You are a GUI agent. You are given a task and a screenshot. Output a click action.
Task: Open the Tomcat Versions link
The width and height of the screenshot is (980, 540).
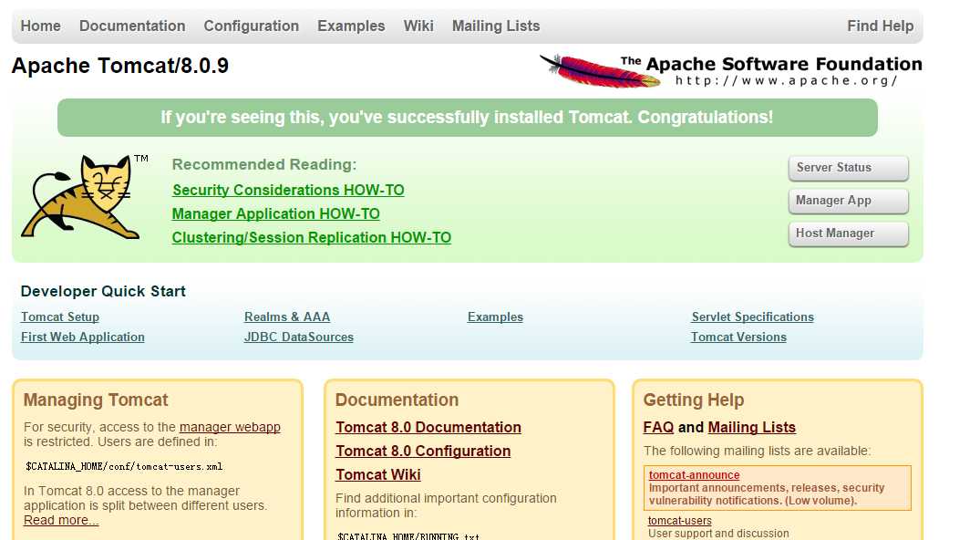(x=738, y=337)
